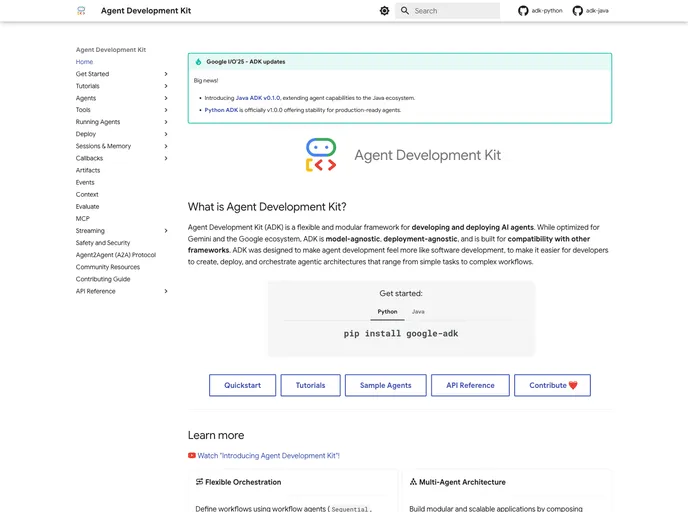Expand the Running Agents chevron

166,122
